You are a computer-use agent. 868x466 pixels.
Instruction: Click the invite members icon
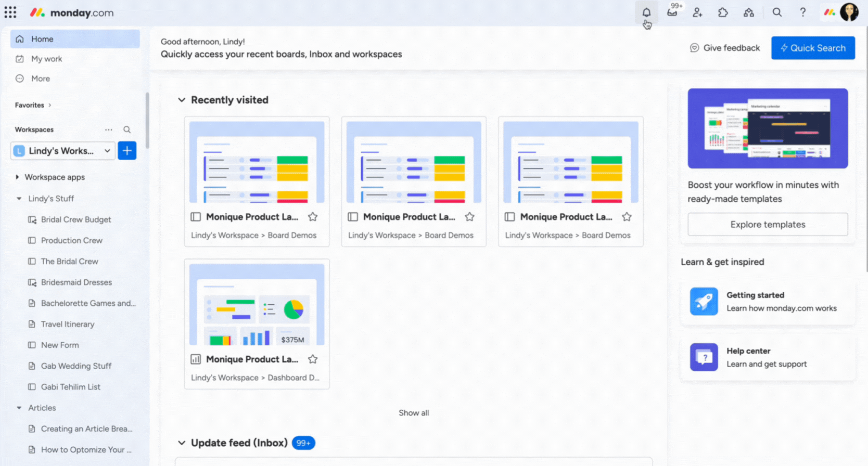tap(697, 12)
